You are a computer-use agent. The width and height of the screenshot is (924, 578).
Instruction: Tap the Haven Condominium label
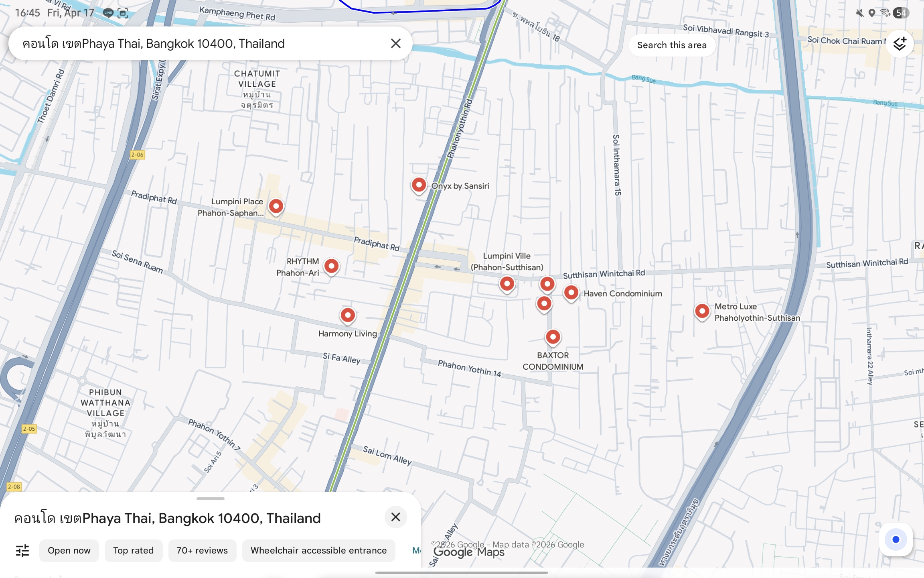coord(623,293)
